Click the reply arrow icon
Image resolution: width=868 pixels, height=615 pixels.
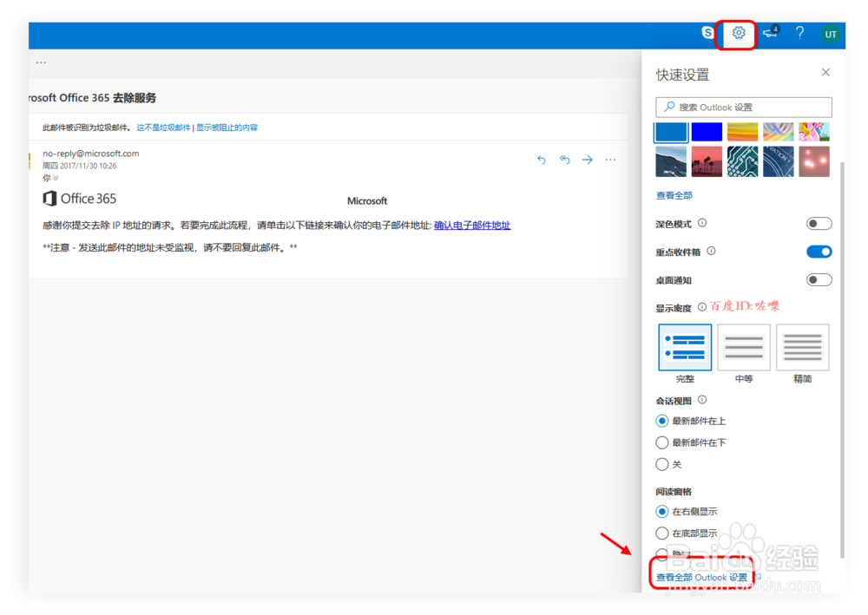(x=542, y=160)
